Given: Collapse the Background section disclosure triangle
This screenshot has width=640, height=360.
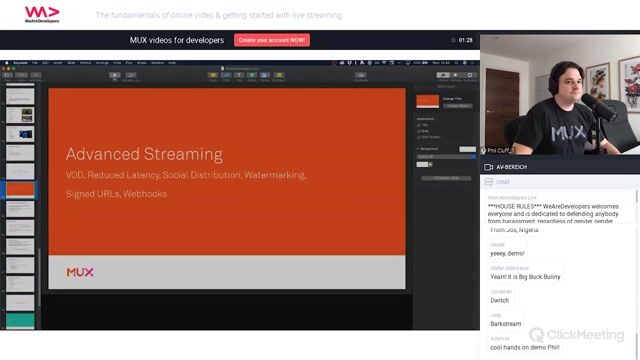Looking at the screenshot, I should pos(418,149).
